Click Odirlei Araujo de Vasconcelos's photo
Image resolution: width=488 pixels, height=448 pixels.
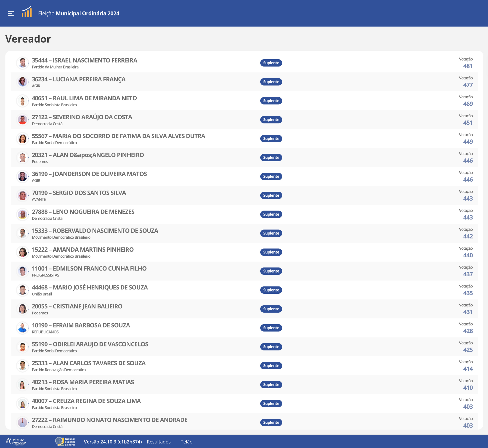[x=23, y=347]
